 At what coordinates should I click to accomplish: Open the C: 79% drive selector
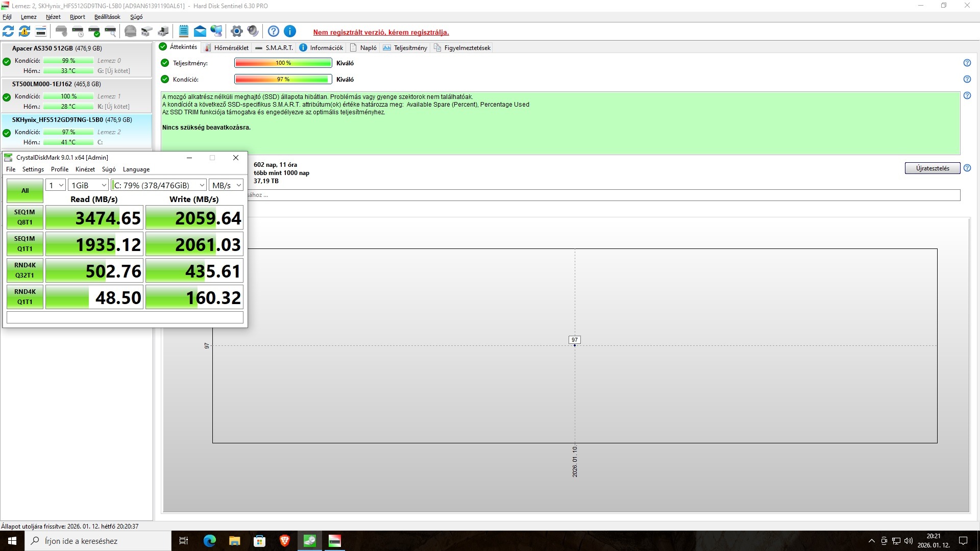point(159,185)
